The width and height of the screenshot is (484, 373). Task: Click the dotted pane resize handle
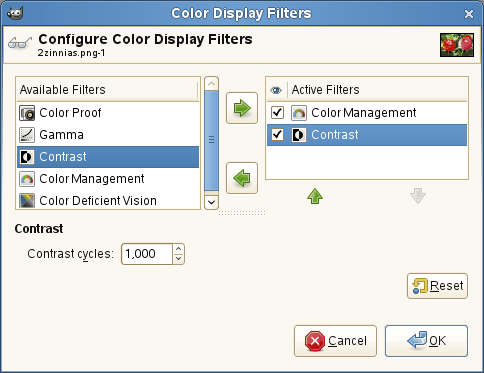point(242,213)
